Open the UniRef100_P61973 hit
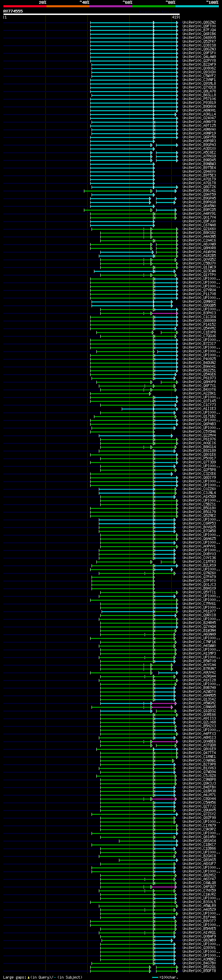This screenshot has height=980, width=222. (199, 378)
